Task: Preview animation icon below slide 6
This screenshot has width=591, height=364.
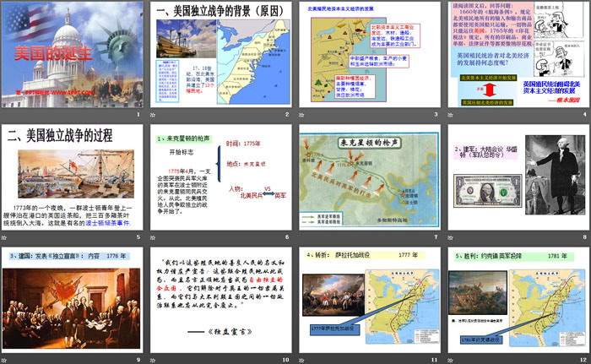Action: point(153,236)
